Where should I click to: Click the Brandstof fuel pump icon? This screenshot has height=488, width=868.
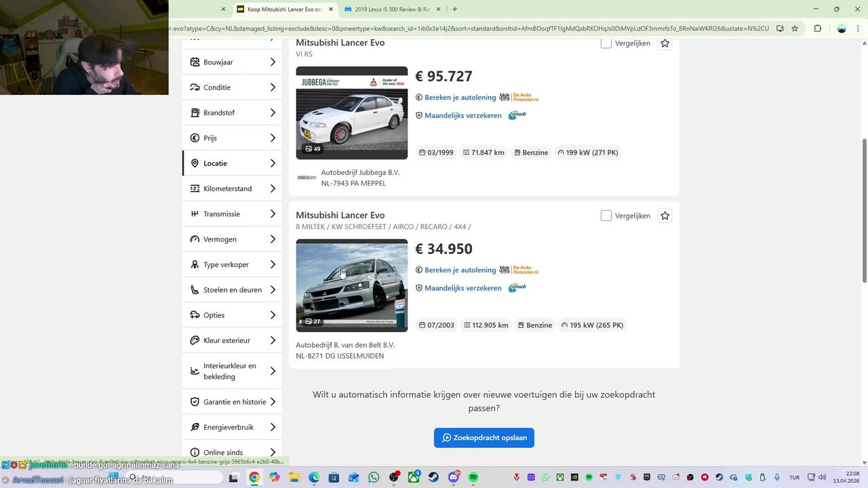coord(195,113)
